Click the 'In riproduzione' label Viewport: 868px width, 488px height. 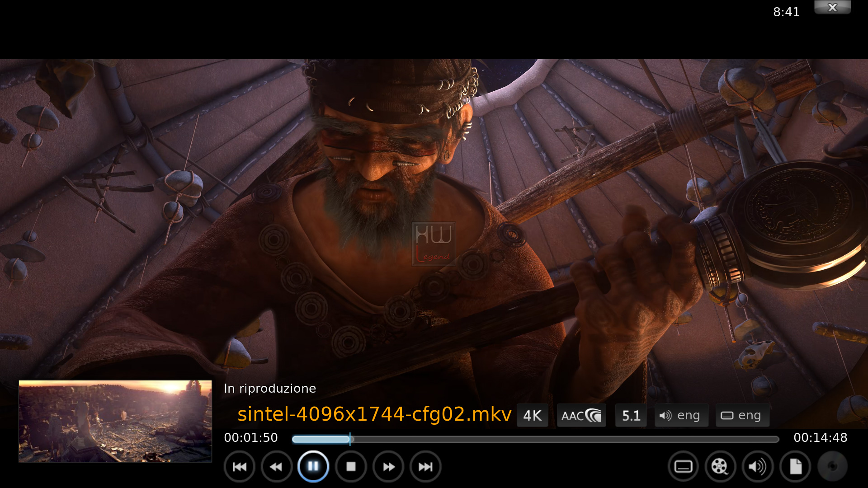click(270, 389)
